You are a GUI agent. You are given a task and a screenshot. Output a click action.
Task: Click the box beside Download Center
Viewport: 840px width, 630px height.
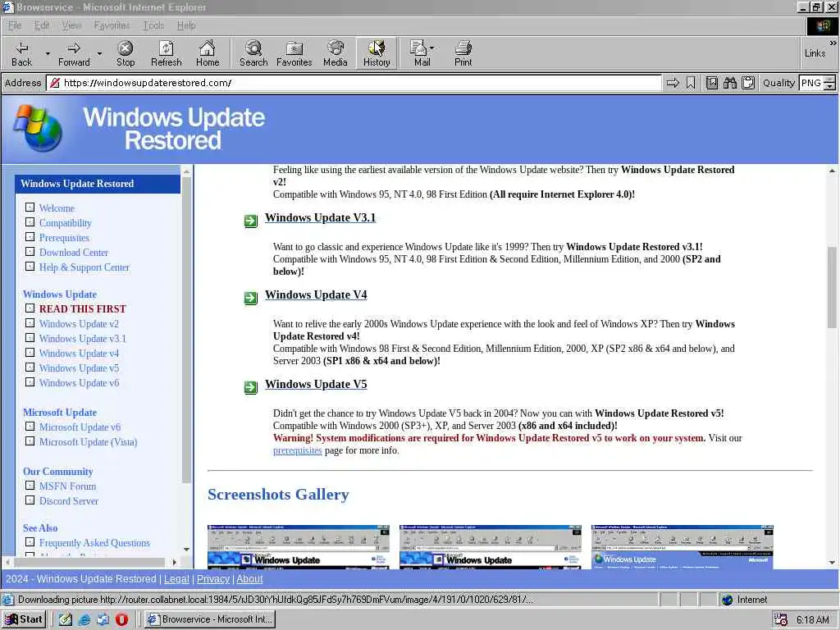[x=30, y=251]
